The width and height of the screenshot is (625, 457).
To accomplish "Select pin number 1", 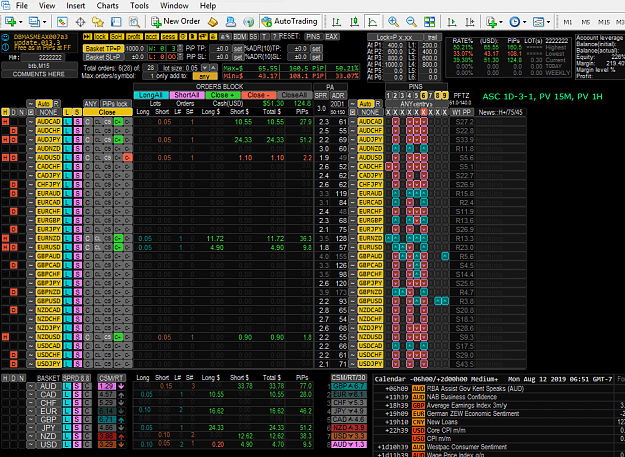I will (x=388, y=95).
